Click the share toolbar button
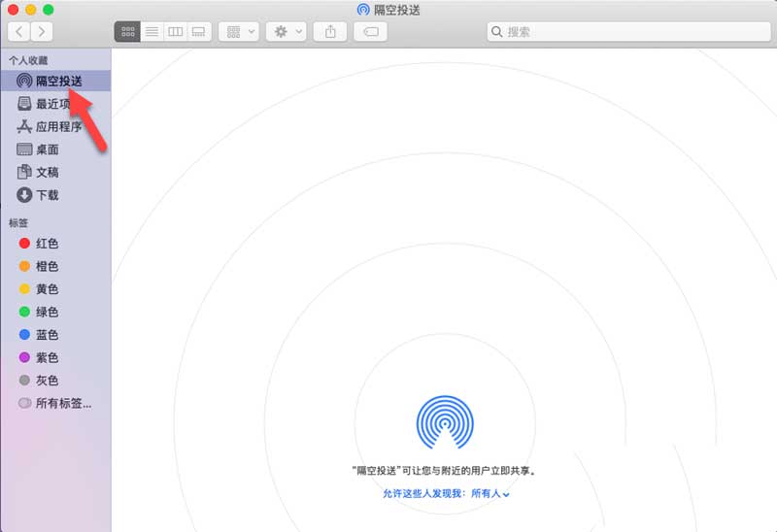 point(330,32)
